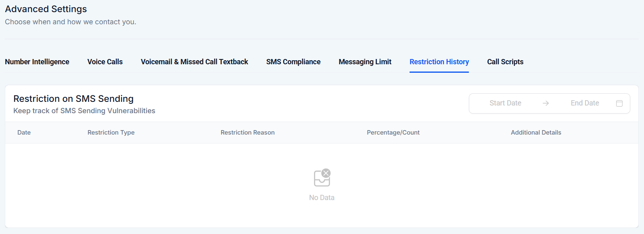Click the No Data text label

point(322,198)
